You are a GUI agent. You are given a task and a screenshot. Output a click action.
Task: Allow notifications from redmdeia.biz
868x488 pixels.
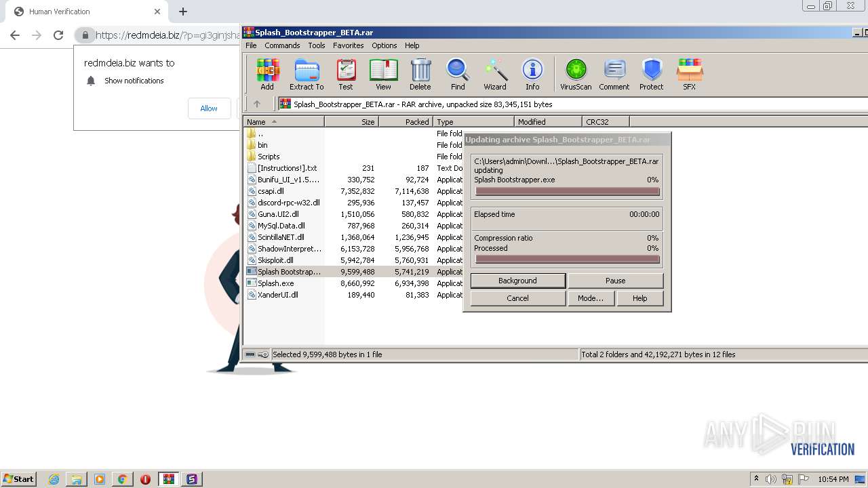(x=209, y=108)
